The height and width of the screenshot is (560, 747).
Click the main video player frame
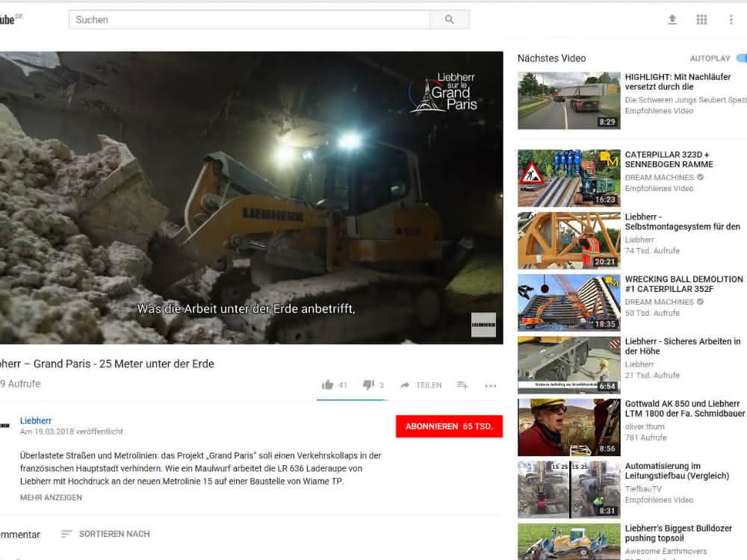(x=252, y=198)
